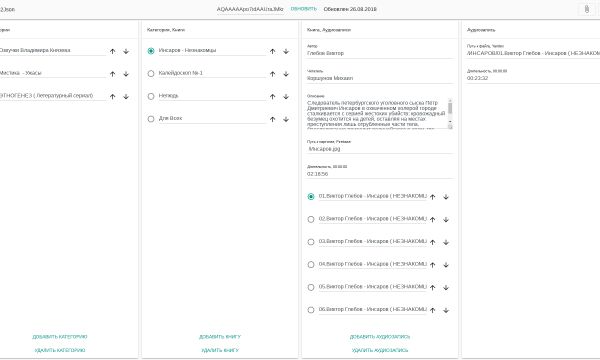The width and height of the screenshot is (600, 360).
Task: Select audio track 03 radio button
Action: [x=311, y=242]
